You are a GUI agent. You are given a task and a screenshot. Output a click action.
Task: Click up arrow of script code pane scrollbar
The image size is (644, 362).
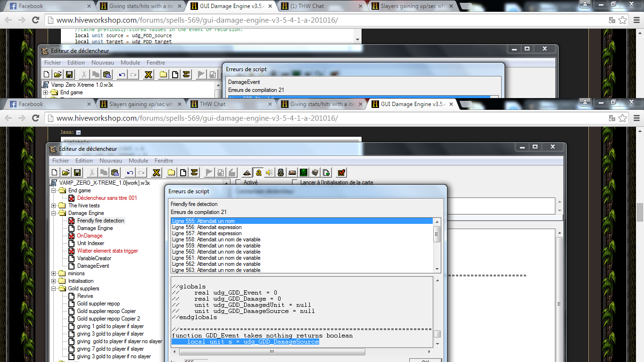437,280
